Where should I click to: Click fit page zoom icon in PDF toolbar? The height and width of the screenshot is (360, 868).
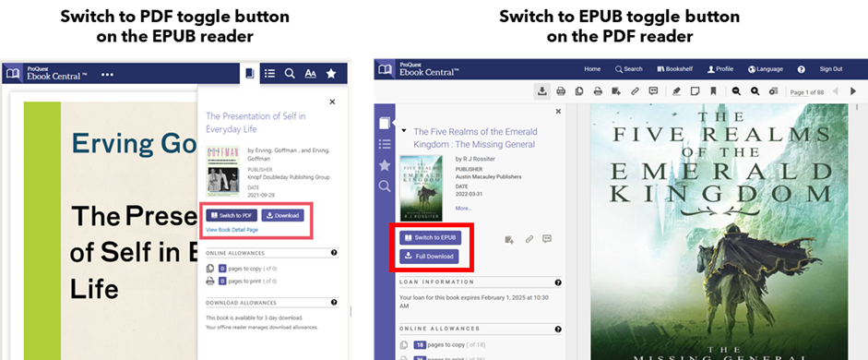tap(773, 91)
